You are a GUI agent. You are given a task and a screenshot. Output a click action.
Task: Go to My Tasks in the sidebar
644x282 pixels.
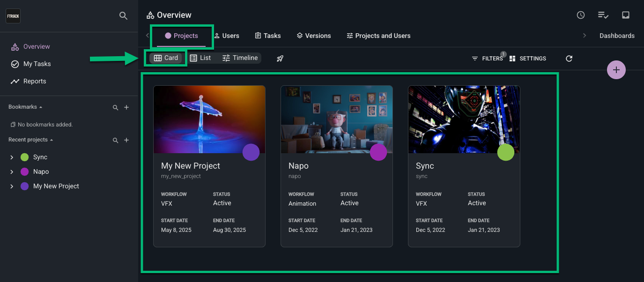[37, 64]
